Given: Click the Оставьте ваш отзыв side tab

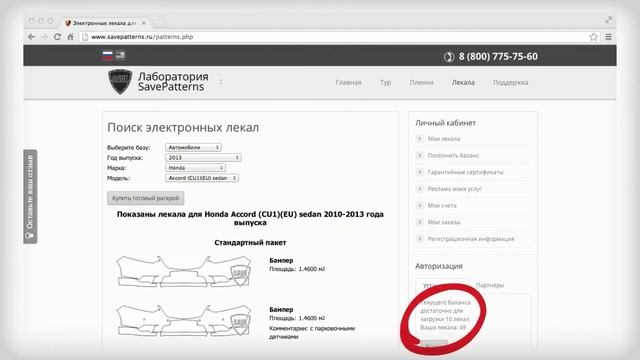Looking at the screenshot, I should [30, 196].
